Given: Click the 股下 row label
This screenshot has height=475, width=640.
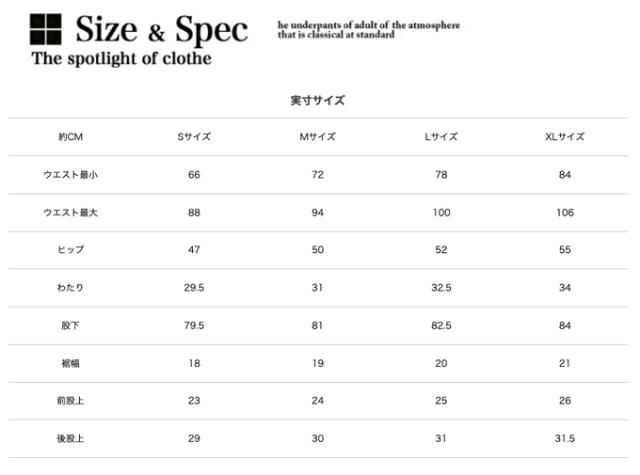Looking at the screenshot, I should [70, 326].
